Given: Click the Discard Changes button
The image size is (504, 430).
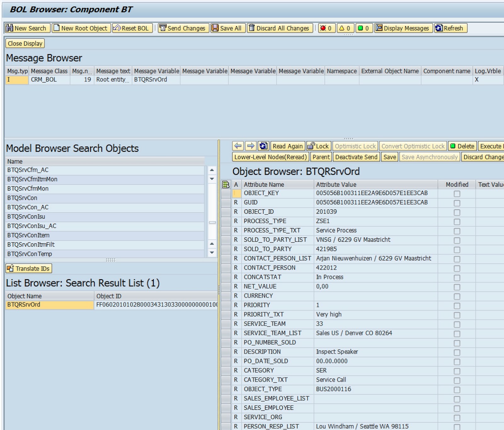Looking at the screenshot, I should [x=483, y=157].
